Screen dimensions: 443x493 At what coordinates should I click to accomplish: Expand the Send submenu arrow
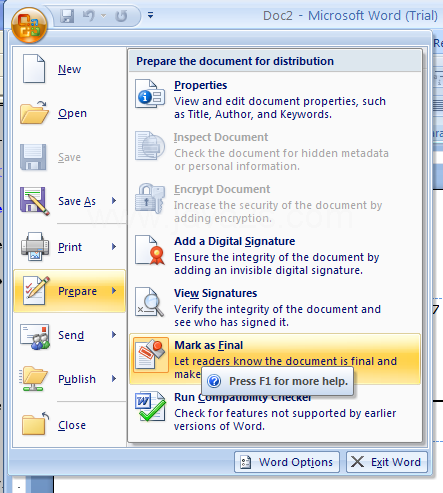[x=114, y=335]
